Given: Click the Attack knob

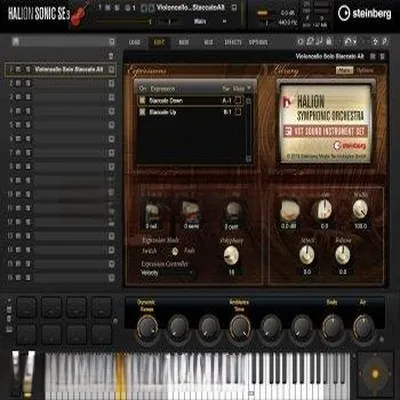Looking at the screenshot, I should pyautogui.click(x=307, y=255).
